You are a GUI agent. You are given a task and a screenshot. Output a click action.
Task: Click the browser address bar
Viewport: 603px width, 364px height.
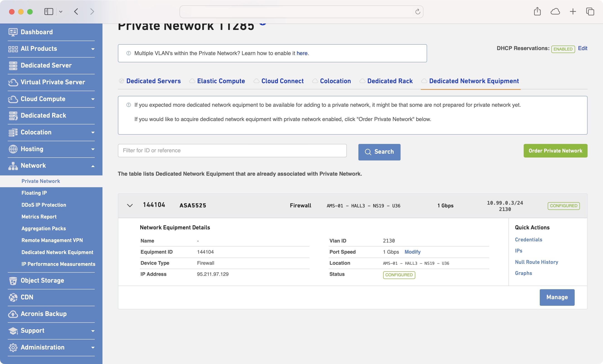pyautogui.click(x=301, y=12)
